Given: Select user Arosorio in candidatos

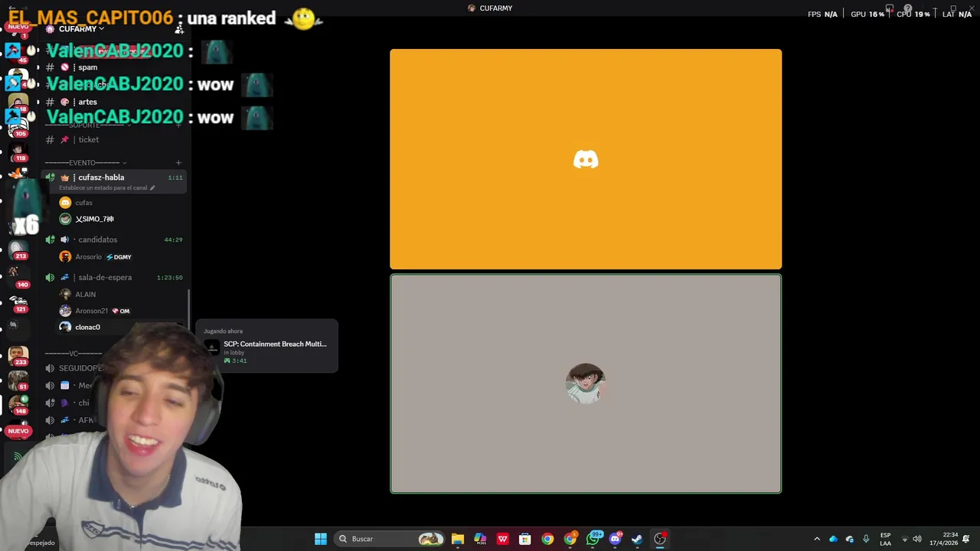Looking at the screenshot, I should [87, 257].
